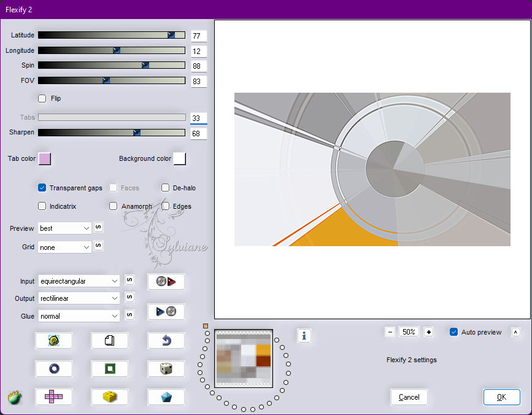Enable the Flip checkbox
Screen dimensions: 532x415
click(42, 98)
